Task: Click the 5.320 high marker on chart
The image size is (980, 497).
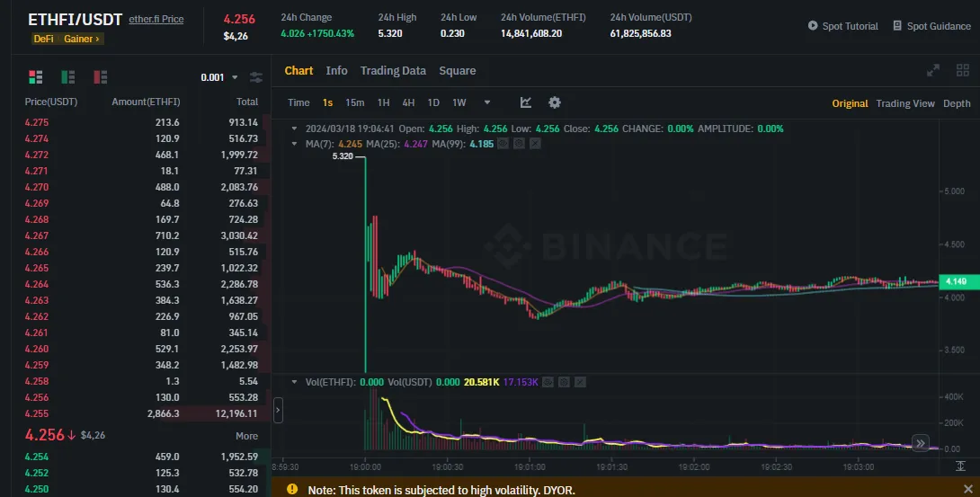Action: [x=343, y=156]
